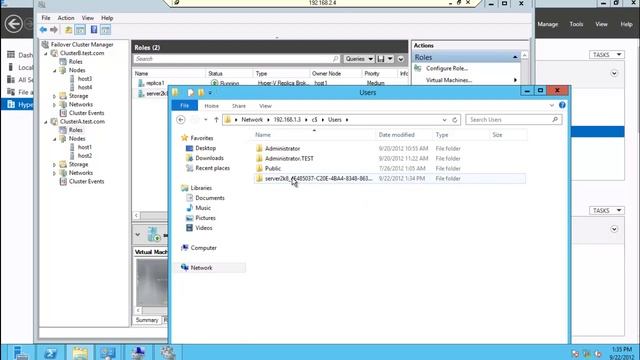Click the virtual machine preview thumbnail
The width and height of the screenshot is (640, 360).
[x=151, y=282]
